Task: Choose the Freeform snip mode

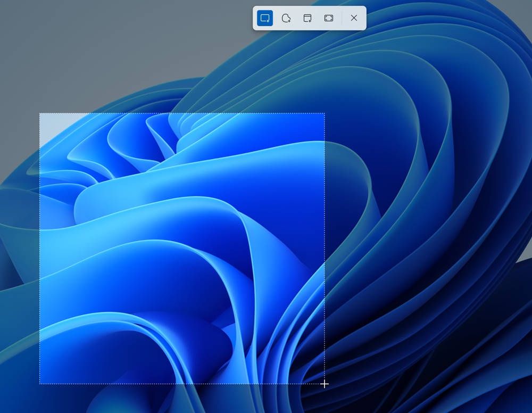Action: point(286,18)
